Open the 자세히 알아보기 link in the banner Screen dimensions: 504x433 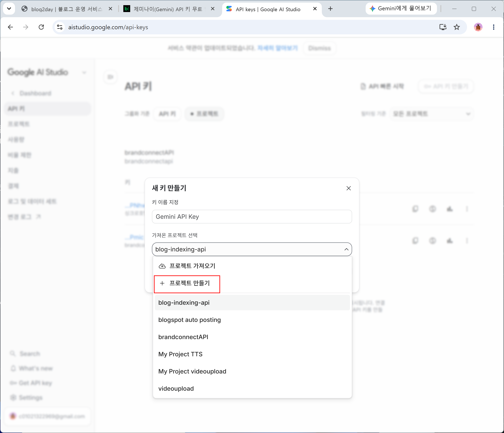pos(278,48)
